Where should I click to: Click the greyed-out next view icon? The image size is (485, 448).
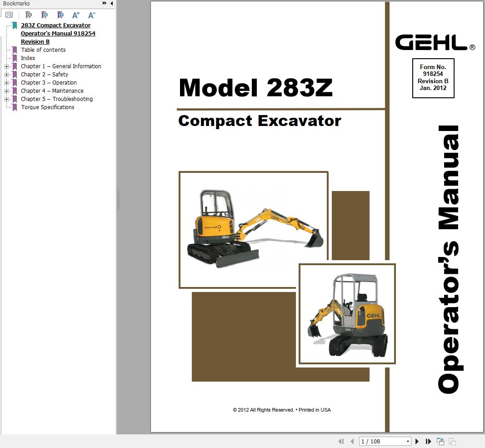[x=452, y=441]
